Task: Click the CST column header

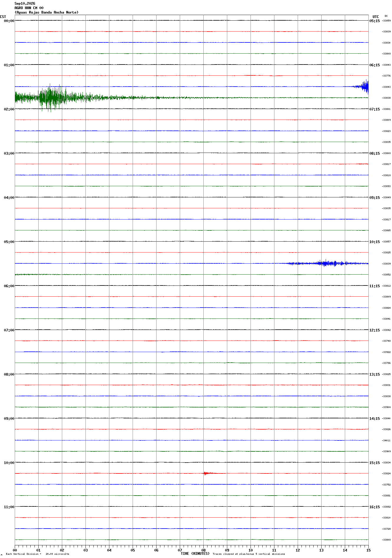Action: pyautogui.click(x=3, y=17)
